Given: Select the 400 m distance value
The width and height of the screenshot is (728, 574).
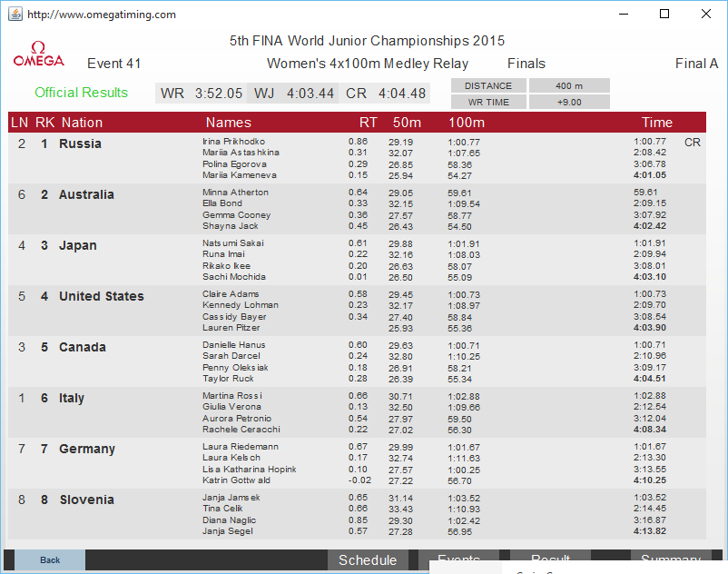Looking at the screenshot, I should pos(569,85).
